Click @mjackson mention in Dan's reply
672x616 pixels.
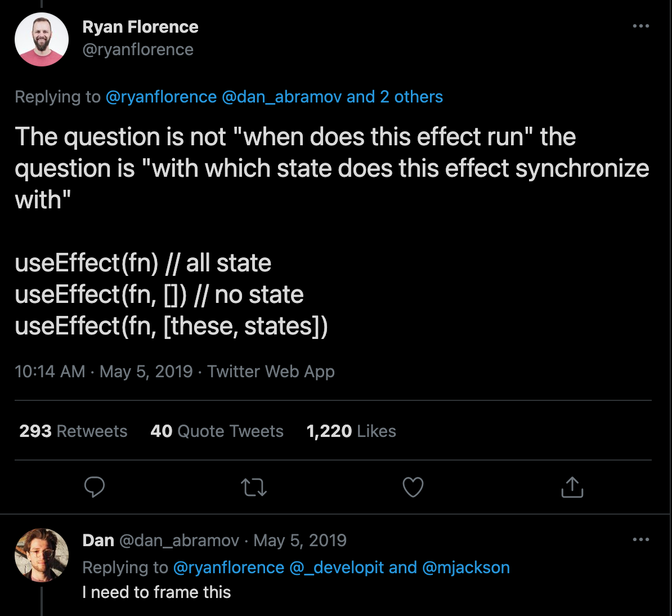click(x=465, y=568)
